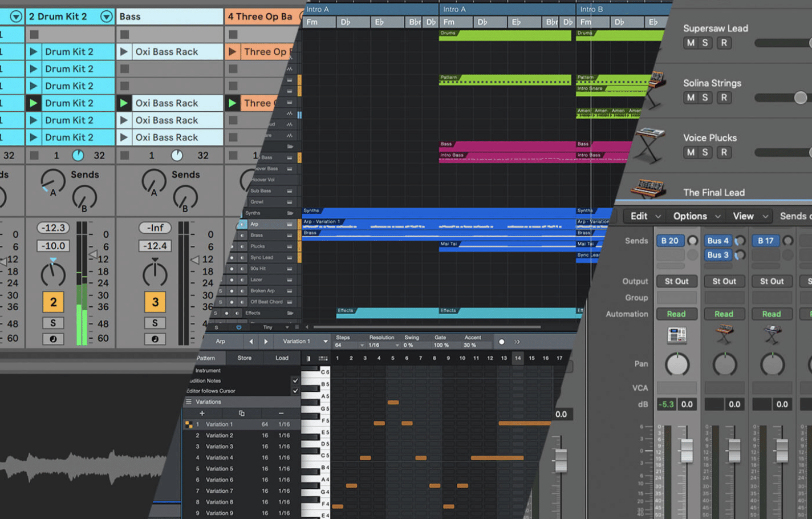Launch the green-arrow Three Op clip
Image resolution: width=812 pixels, height=519 pixels.
(232, 103)
